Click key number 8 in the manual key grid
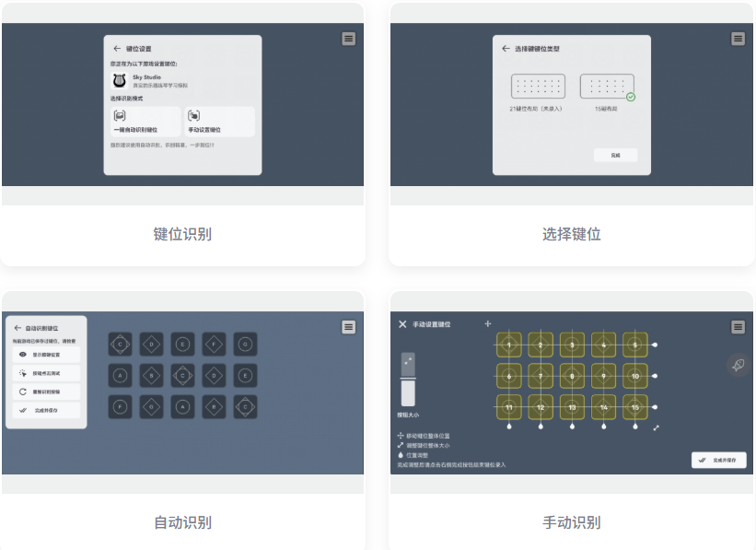 coord(571,376)
